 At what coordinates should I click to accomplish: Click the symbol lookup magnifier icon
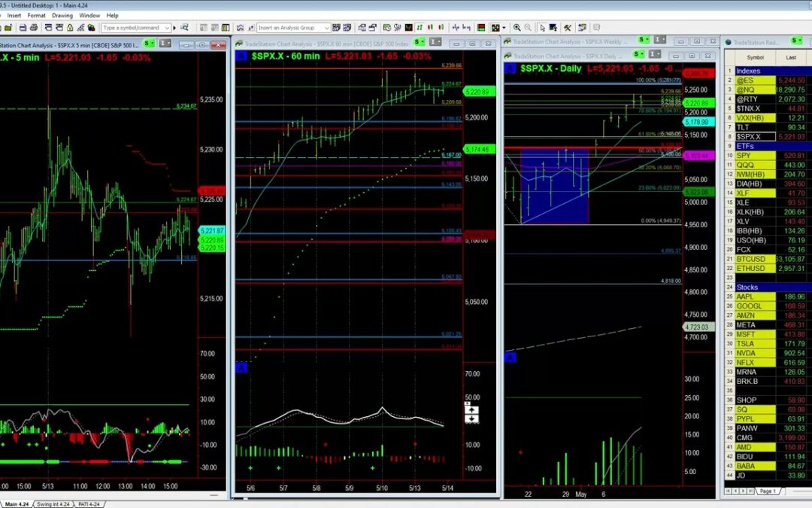[184, 28]
